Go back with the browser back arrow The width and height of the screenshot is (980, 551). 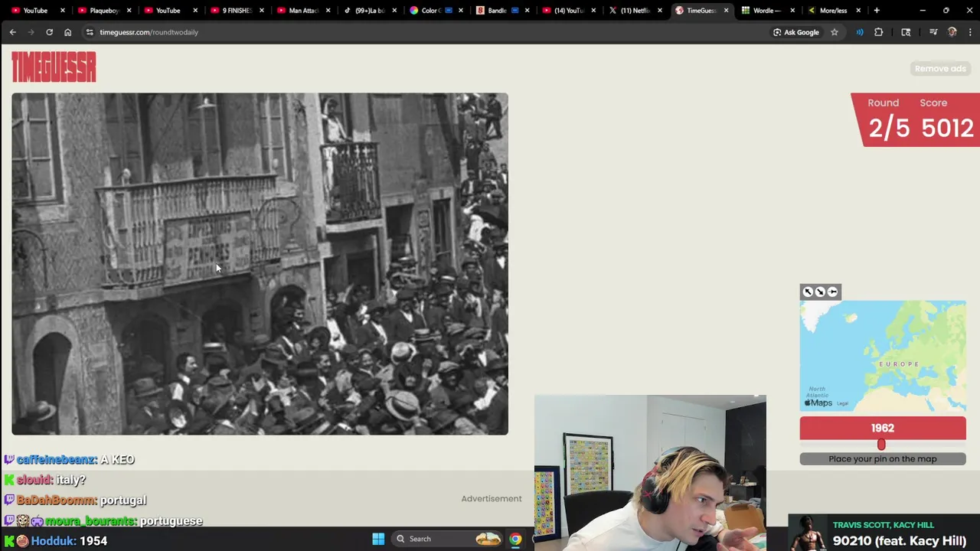12,32
